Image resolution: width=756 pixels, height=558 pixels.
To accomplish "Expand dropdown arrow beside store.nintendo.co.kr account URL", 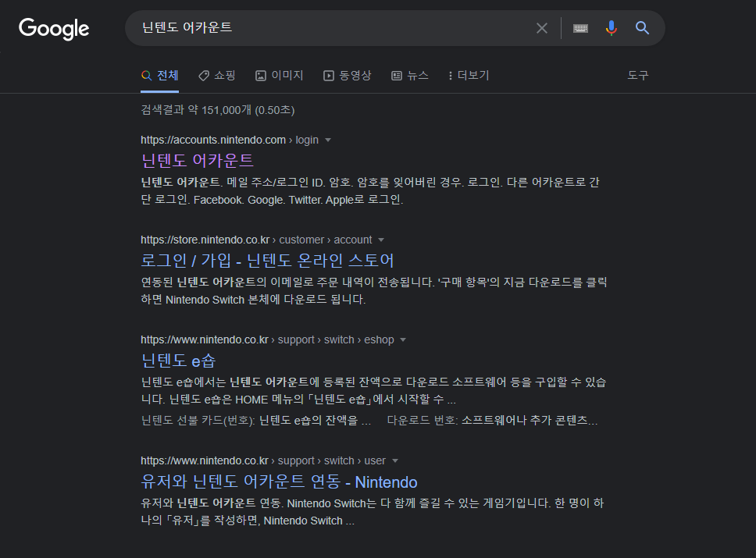I will tap(381, 240).
